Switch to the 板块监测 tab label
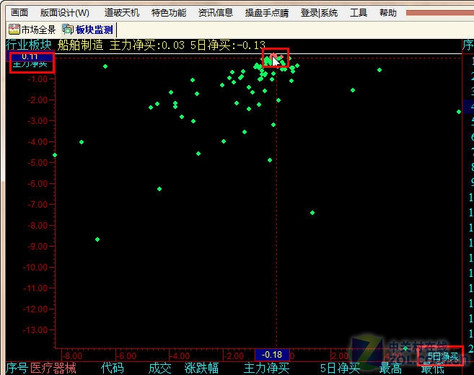 point(94,30)
